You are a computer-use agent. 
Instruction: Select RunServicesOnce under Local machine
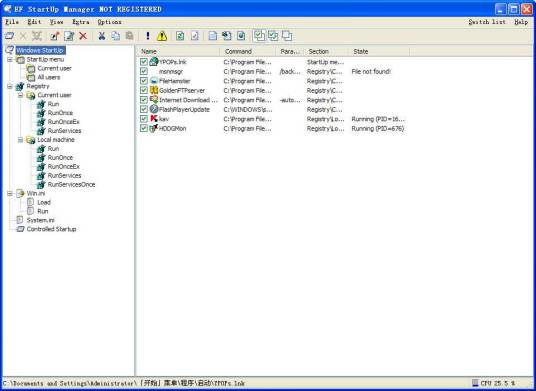(x=71, y=184)
